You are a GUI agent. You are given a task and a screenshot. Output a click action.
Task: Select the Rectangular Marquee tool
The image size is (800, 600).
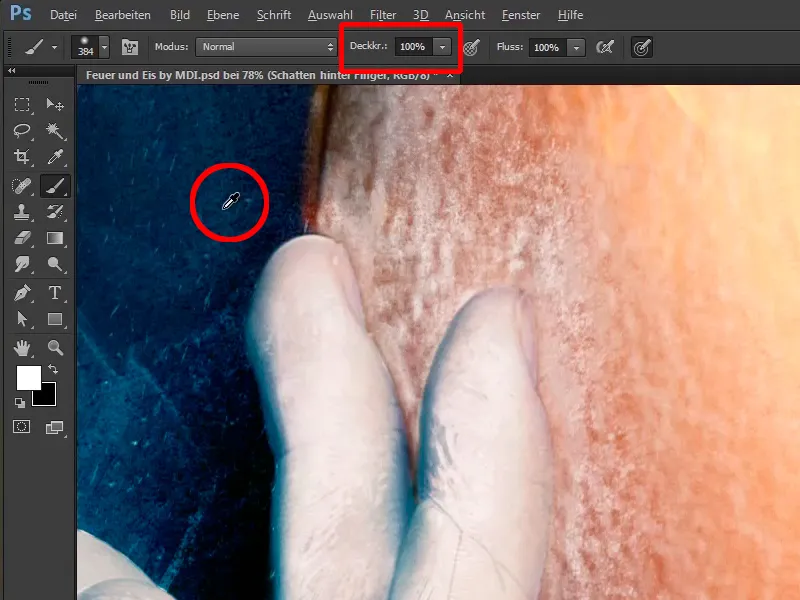pyautogui.click(x=21, y=105)
